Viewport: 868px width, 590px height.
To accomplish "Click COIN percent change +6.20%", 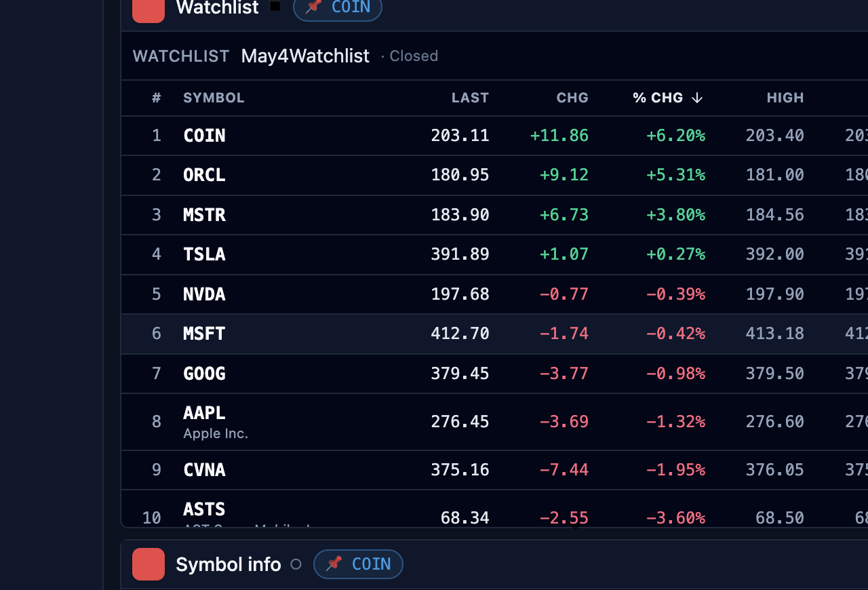I will click(x=675, y=136).
